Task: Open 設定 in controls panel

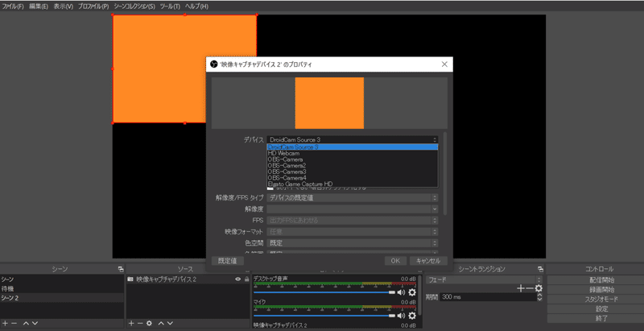Action: pos(601,308)
